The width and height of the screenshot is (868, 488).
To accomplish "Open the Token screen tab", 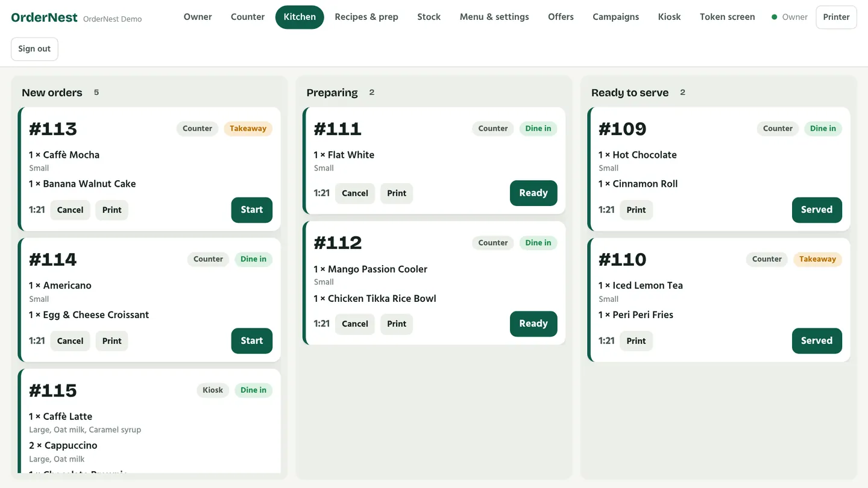I will tap(727, 17).
